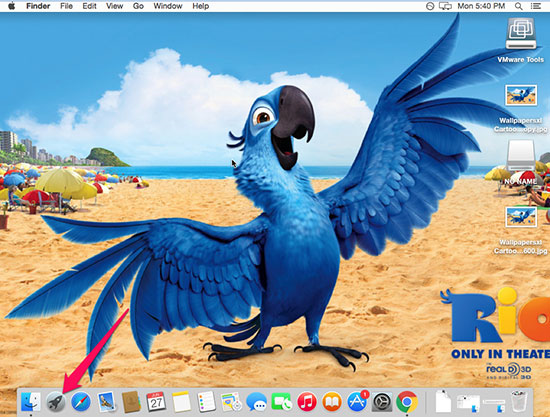Click Time Machine icon in menu bar

(430, 6)
